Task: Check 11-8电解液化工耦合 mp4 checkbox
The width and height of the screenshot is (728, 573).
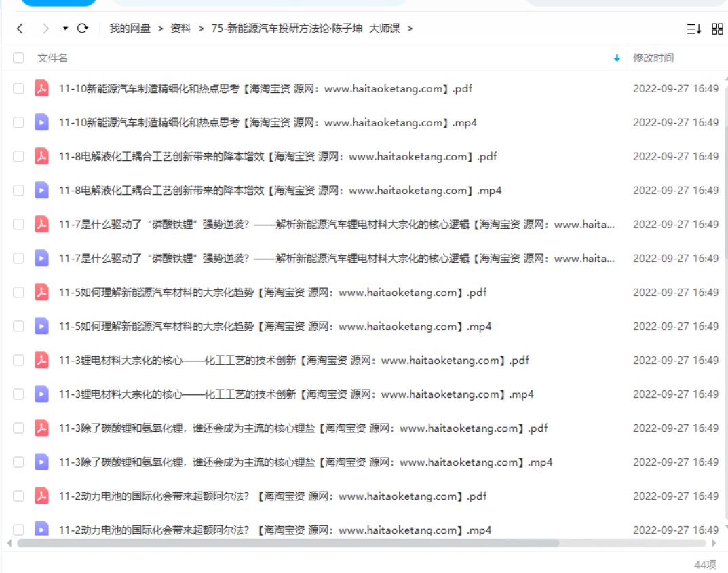Action: click(x=18, y=190)
